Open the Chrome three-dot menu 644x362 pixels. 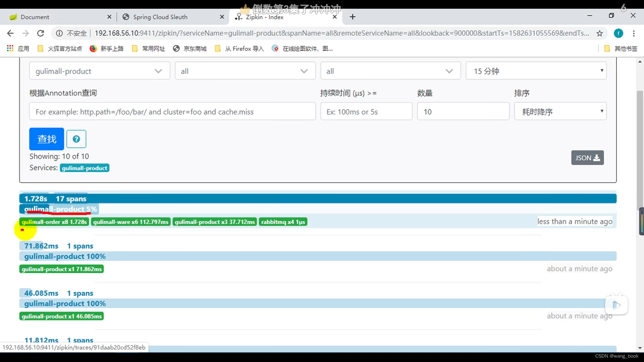[x=634, y=33]
